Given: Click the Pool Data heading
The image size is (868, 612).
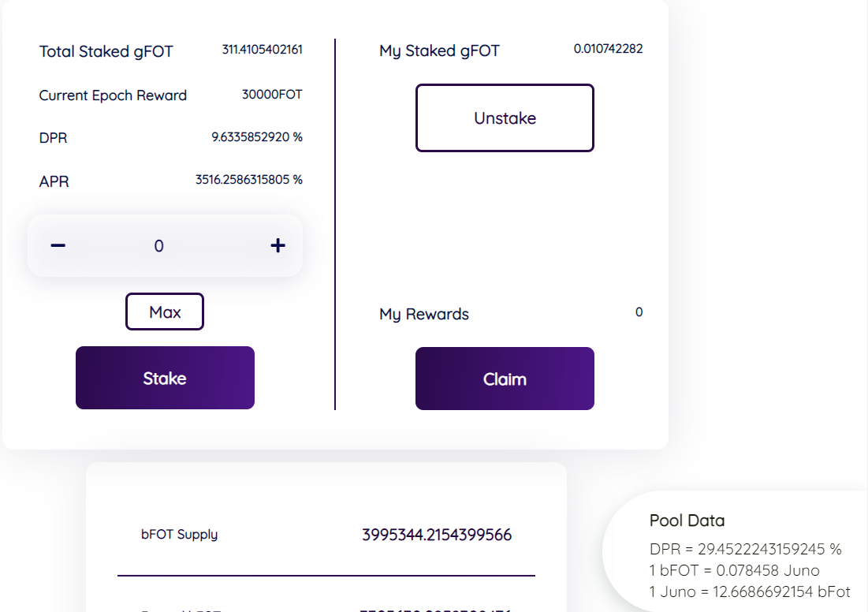Looking at the screenshot, I should [x=687, y=521].
